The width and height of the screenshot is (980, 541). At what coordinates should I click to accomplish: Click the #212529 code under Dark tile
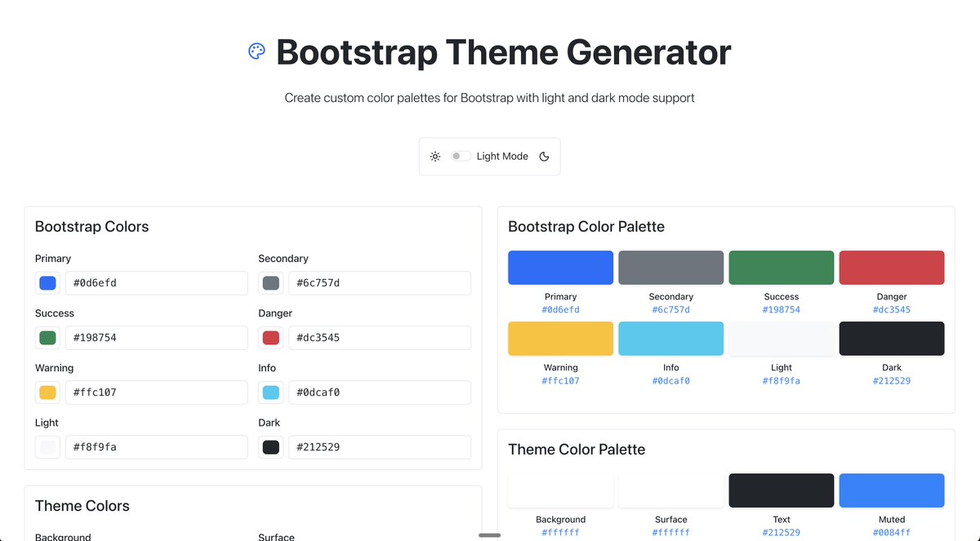[892, 381]
